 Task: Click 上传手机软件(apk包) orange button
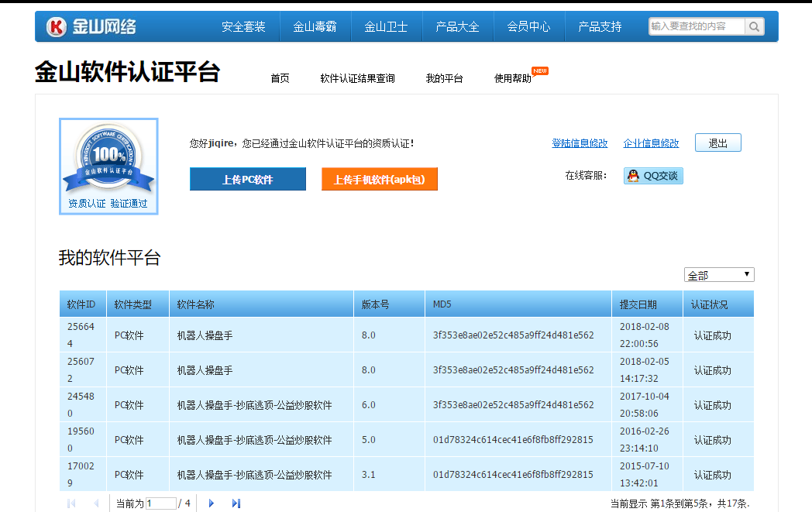tap(380, 179)
